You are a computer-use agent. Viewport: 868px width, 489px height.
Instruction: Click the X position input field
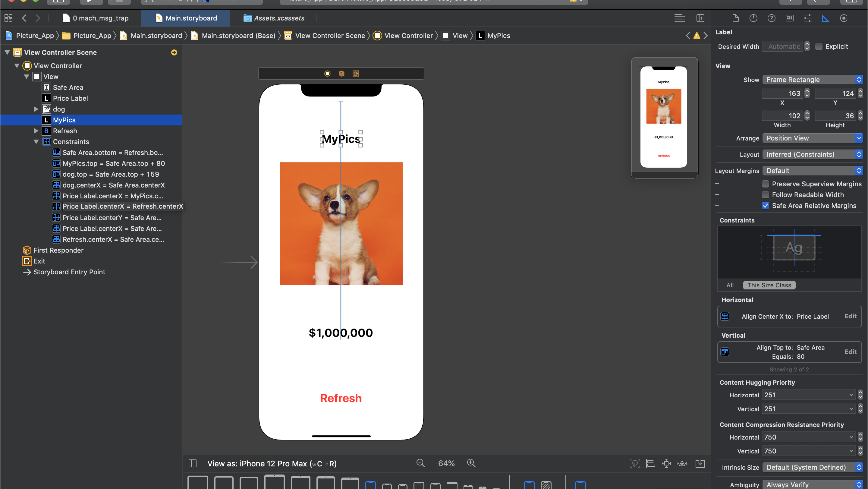coord(782,93)
